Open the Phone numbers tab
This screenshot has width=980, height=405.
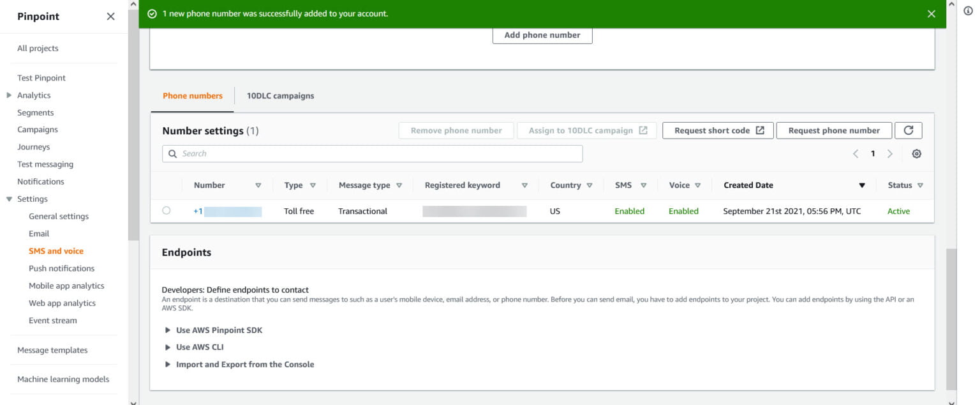(192, 95)
